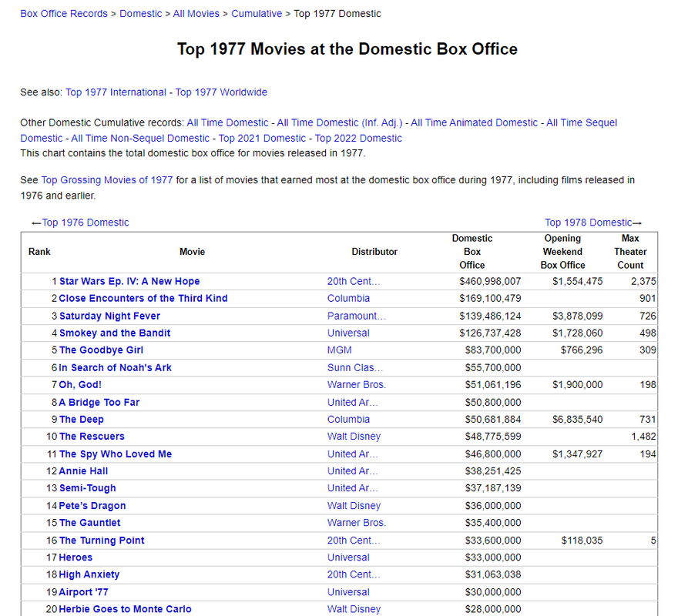This screenshot has width=678, height=616.
Task: Open the Oh, God! movie page
Action: tap(80, 385)
